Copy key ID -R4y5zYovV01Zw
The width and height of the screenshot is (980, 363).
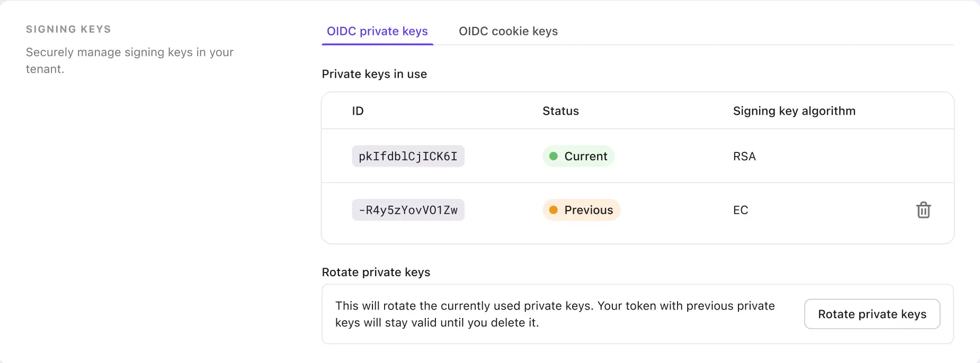[408, 210]
